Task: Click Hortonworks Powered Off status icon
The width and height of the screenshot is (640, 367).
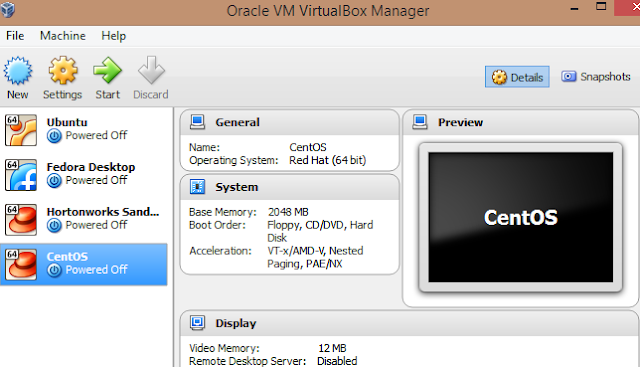Action: point(54,225)
